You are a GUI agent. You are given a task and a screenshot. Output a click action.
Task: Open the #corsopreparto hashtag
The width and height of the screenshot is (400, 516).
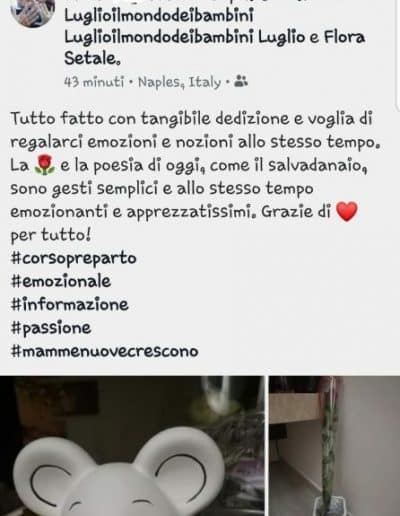click(74, 258)
